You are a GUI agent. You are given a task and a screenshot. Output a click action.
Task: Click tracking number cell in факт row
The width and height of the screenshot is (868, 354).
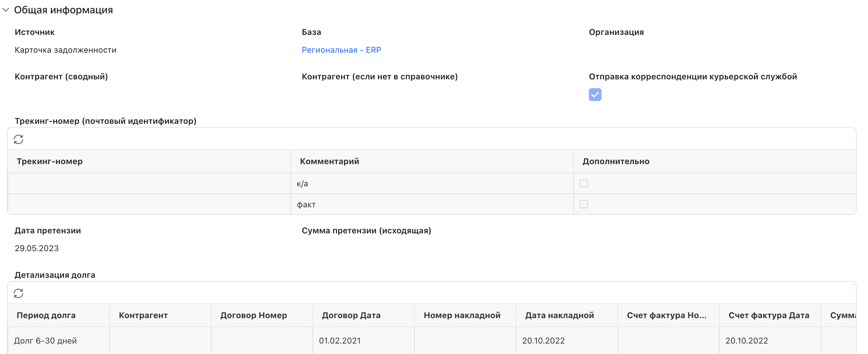point(149,204)
